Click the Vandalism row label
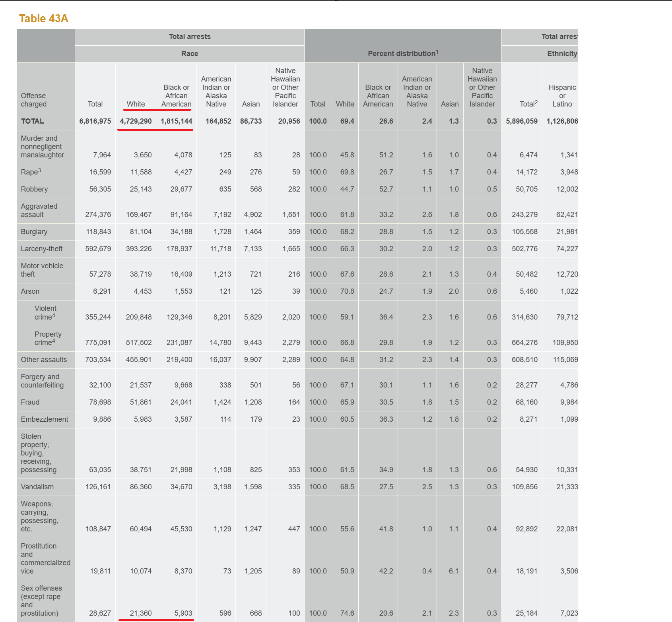Viewport: 672px width, 622px height. (37, 487)
